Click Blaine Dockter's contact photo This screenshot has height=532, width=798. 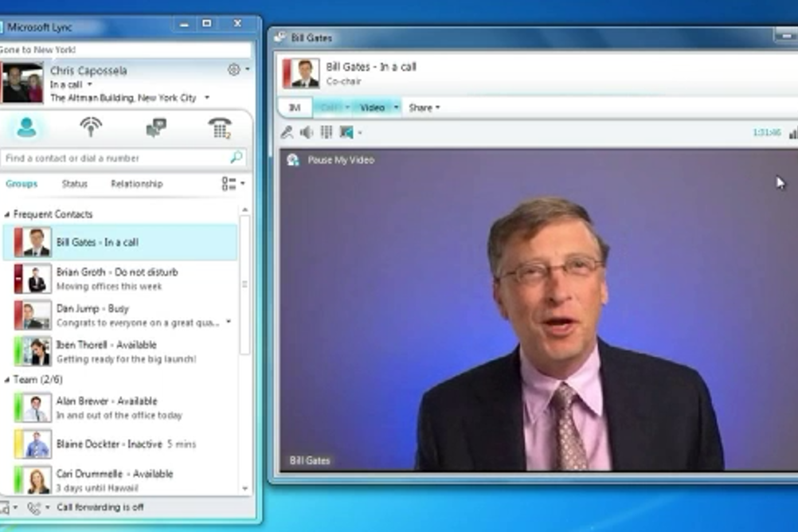point(36,444)
